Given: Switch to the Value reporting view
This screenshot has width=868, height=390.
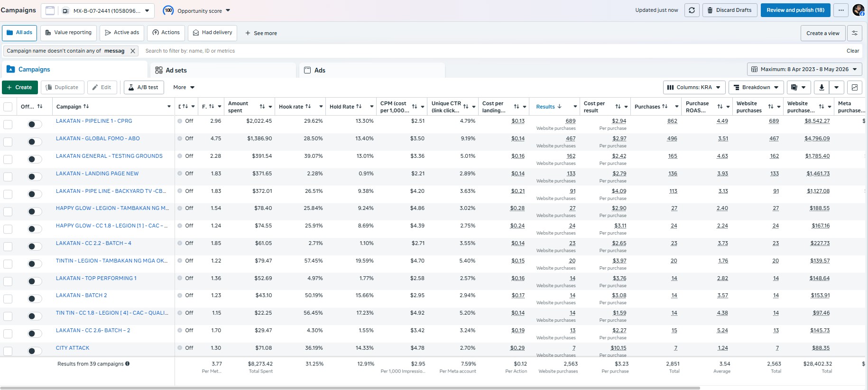Looking at the screenshot, I should click(69, 33).
